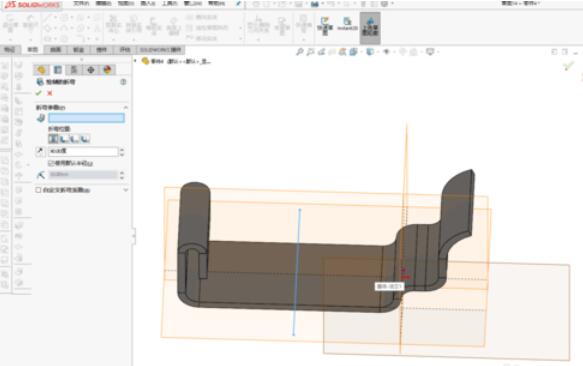Accept the sketched bend with green checkmark
Viewport: 583px width, 366px height.
(x=39, y=93)
